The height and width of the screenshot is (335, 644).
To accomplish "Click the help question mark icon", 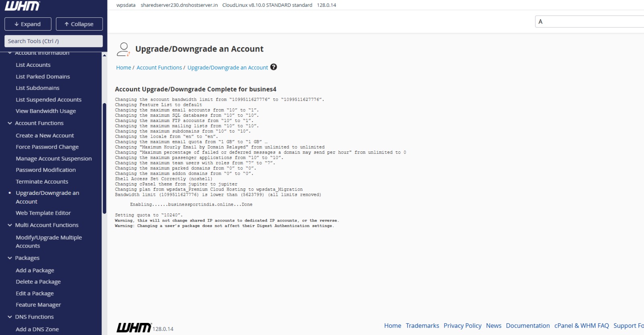I will click(274, 67).
